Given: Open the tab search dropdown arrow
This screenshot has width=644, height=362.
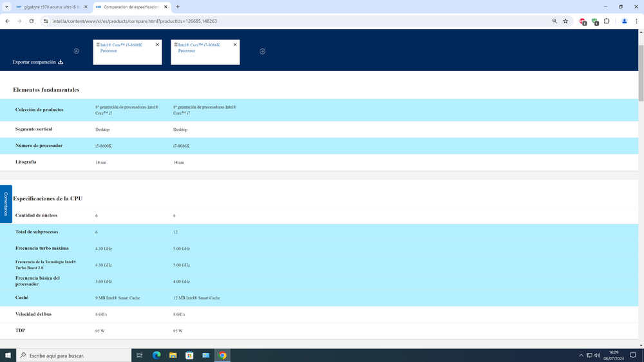Looking at the screenshot, I should click(6, 6).
